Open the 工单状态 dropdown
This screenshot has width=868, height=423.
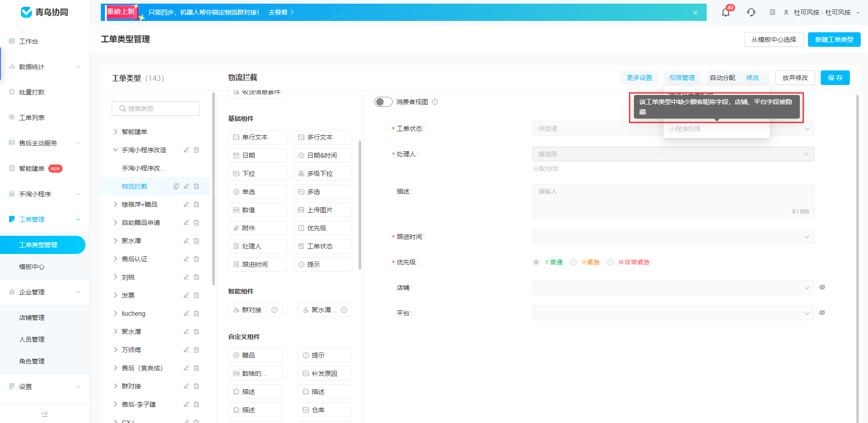tap(673, 129)
